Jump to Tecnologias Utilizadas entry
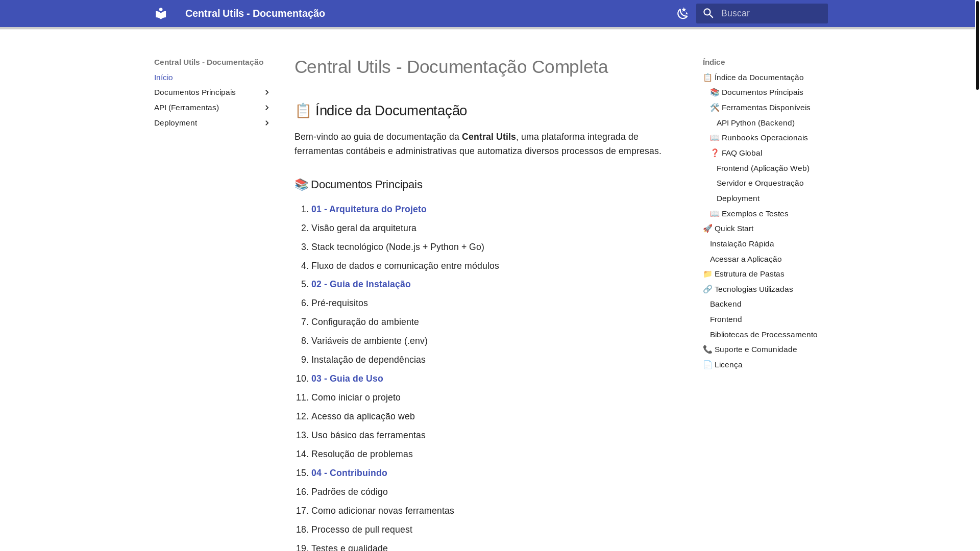Screen dimensions: 980x551 pos(748,289)
